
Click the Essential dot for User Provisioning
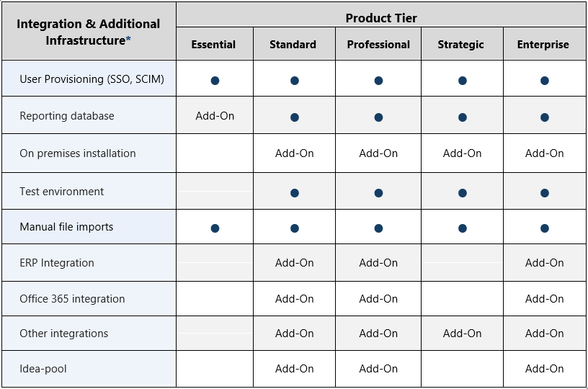point(215,81)
